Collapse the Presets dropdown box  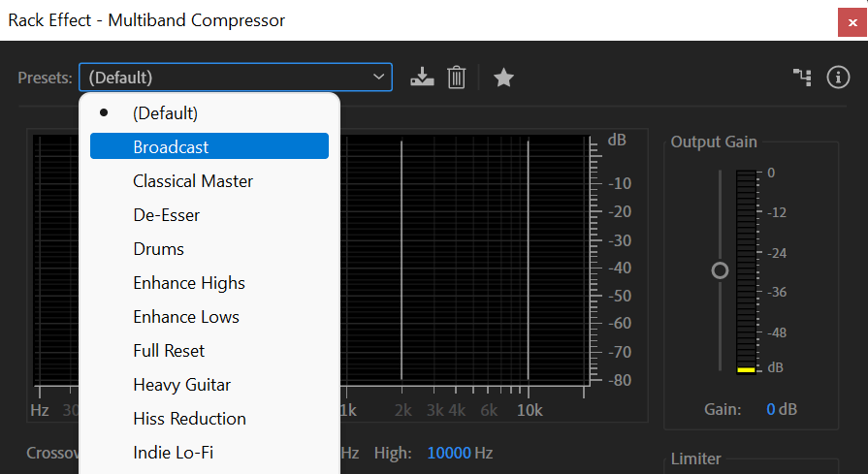tap(236, 78)
